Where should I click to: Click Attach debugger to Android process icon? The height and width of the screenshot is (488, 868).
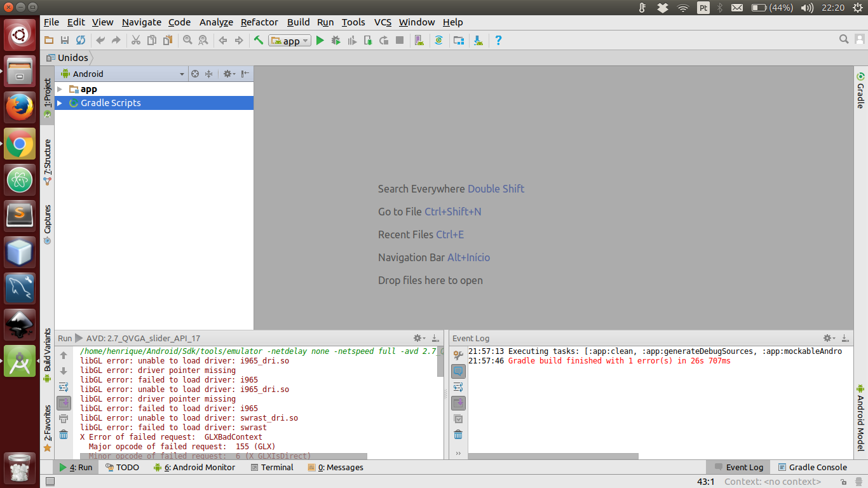tap(368, 40)
